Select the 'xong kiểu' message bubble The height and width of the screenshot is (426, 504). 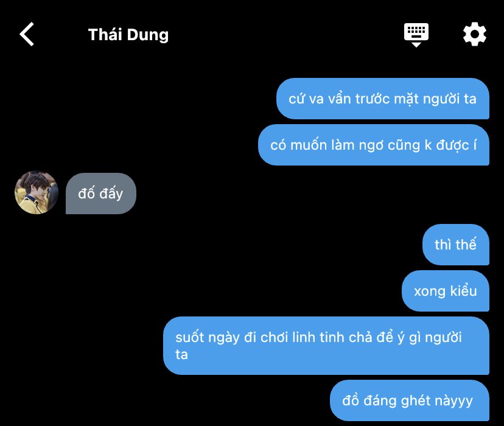click(445, 291)
